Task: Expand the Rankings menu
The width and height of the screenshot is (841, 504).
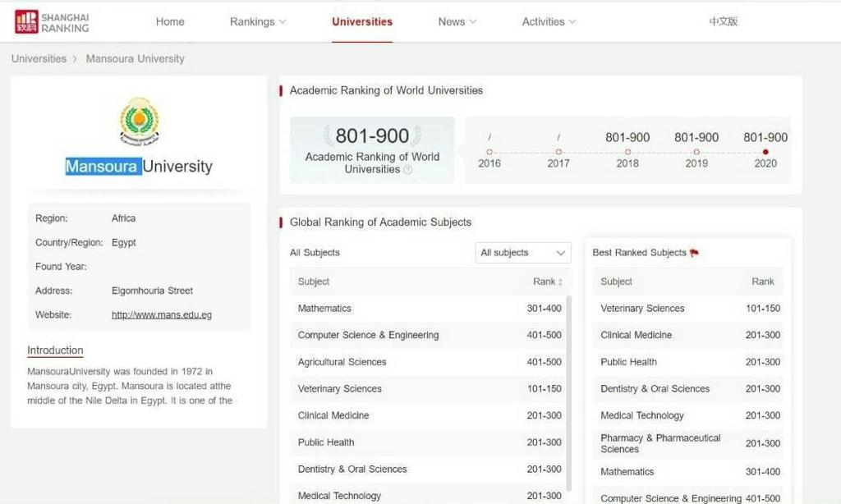Action: 258,22
